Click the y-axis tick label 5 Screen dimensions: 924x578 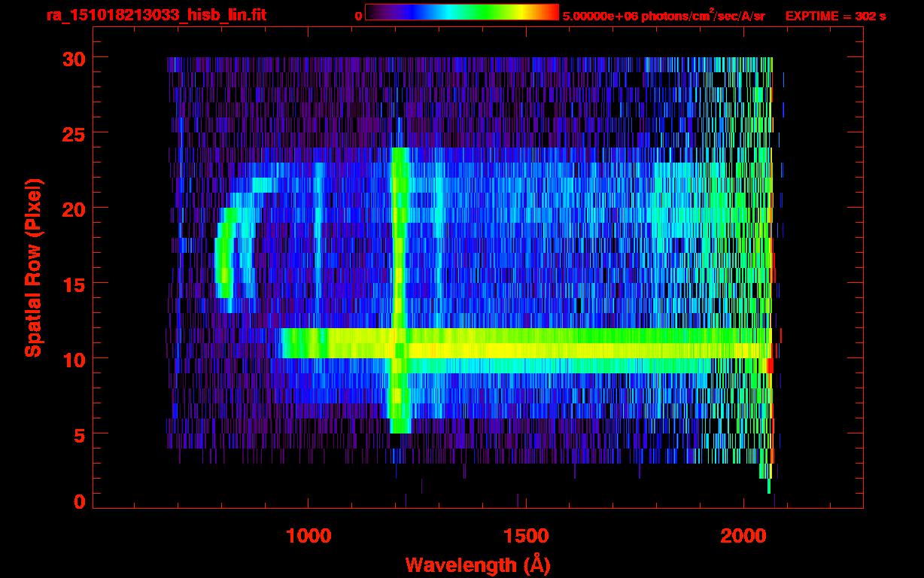click(79, 434)
